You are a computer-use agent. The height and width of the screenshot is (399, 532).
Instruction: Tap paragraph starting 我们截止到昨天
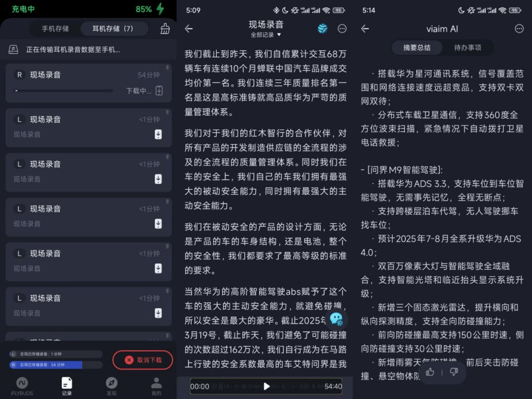(266, 83)
